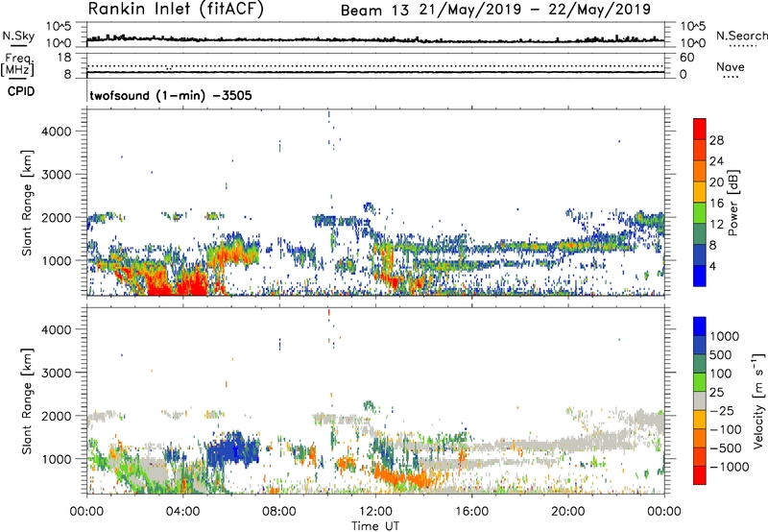Click the '12:00' time axis label
768x532 pixels.
[x=375, y=512]
